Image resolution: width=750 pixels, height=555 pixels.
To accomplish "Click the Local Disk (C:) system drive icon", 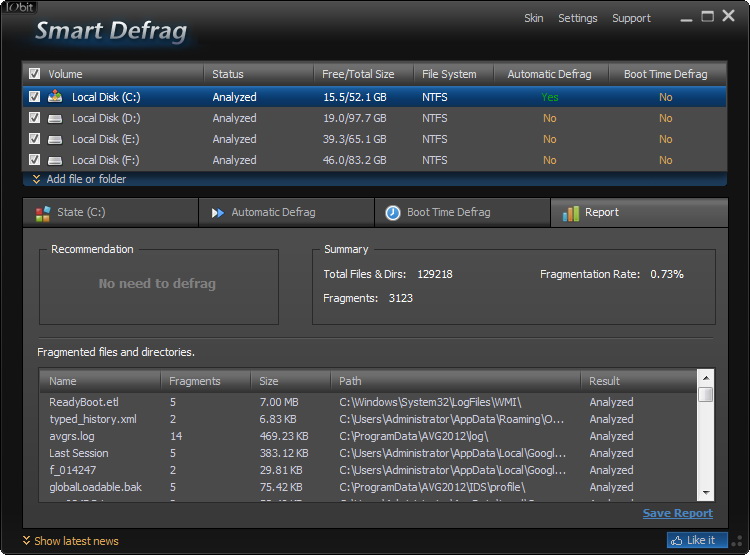I will pos(55,97).
